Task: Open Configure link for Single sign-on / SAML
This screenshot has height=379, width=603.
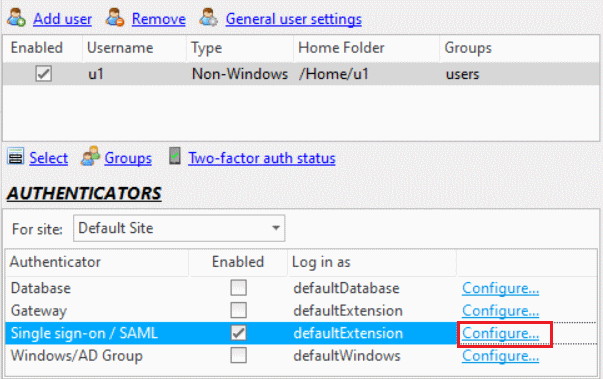Action: click(x=500, y=333)
